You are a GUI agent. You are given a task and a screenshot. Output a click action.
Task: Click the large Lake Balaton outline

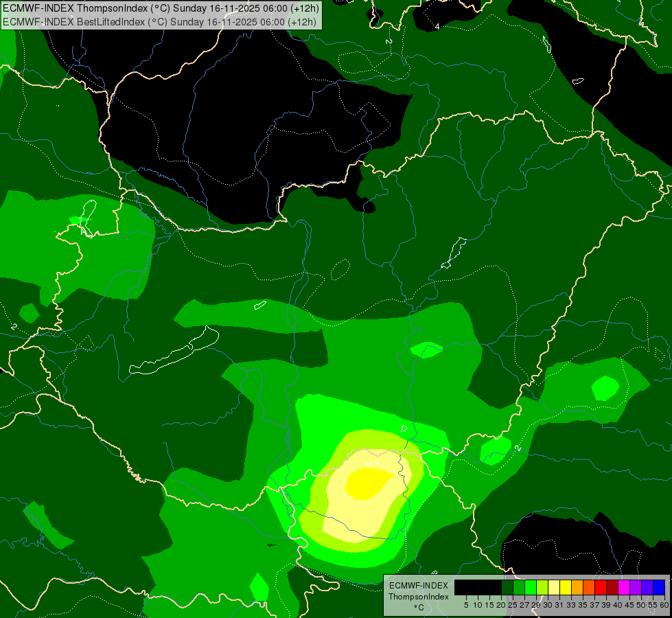(x=174, y=350)
